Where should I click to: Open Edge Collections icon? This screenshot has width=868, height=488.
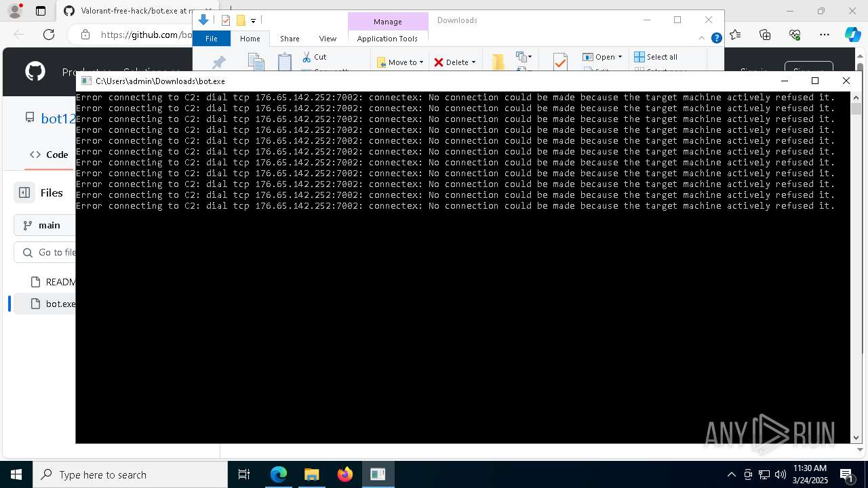pyautogui.click(x=765, y=35)
